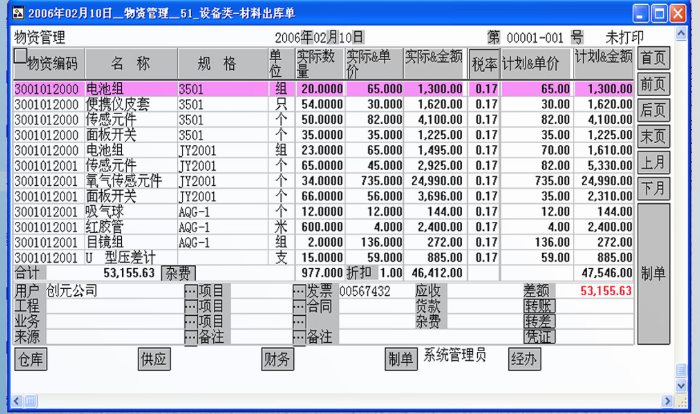The height and width of the screenshot is (414, 700).
Task: Click the 转账 button
Action: tap(538, 306)
